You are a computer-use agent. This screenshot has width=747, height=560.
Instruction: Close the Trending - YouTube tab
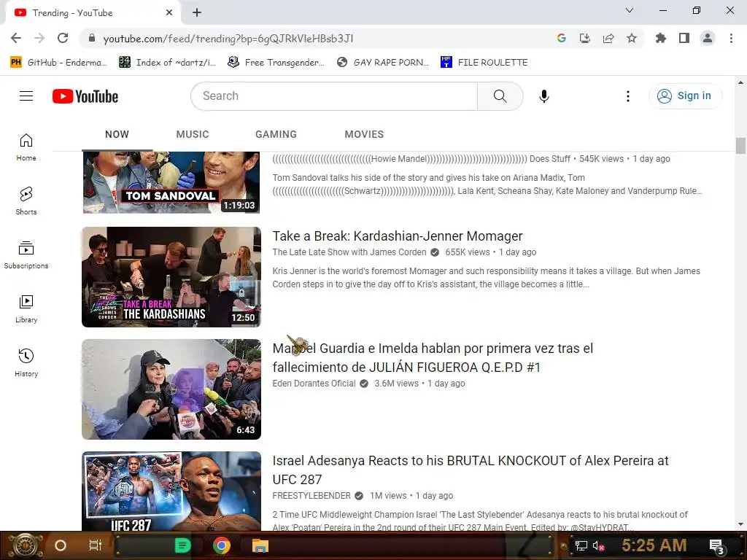point(169,13)
